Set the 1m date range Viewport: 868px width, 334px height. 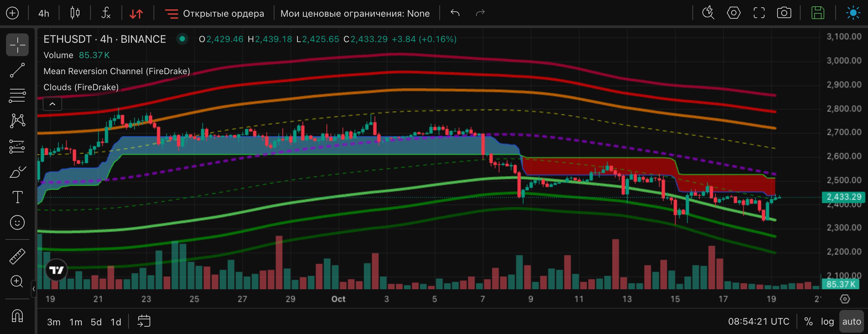click(x=76, y=322)
